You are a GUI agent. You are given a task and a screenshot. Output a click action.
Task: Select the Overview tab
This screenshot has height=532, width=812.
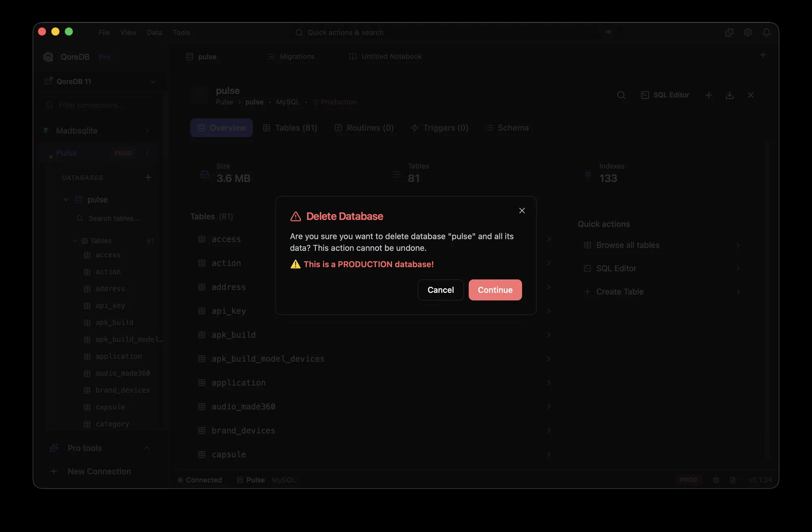221,128
